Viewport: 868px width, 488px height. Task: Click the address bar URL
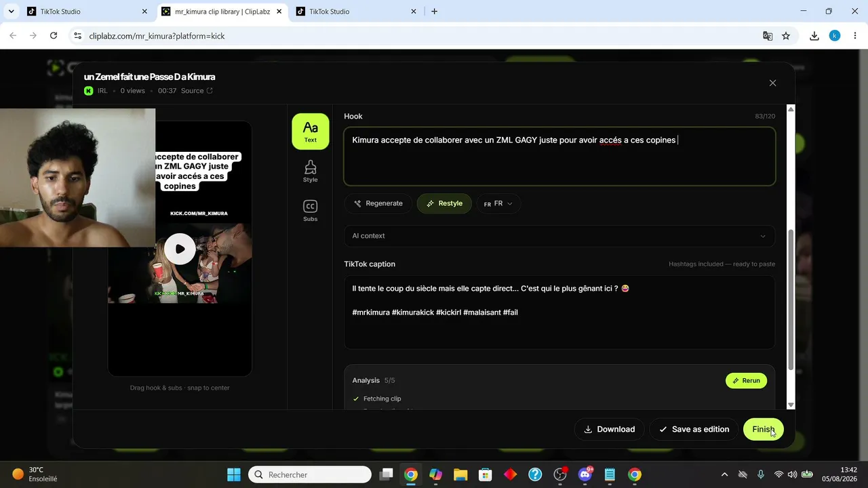[157, 36]
